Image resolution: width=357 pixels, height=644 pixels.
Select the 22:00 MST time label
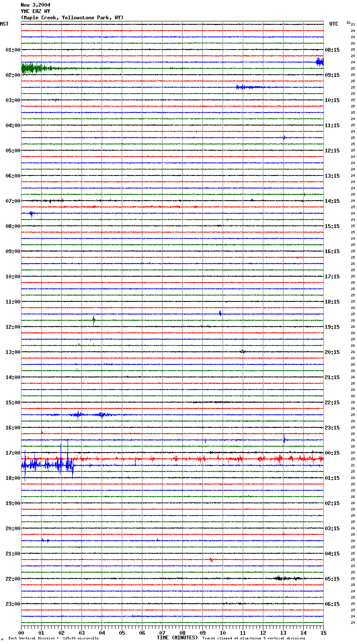pyautogui.click(x=13, y=579)
